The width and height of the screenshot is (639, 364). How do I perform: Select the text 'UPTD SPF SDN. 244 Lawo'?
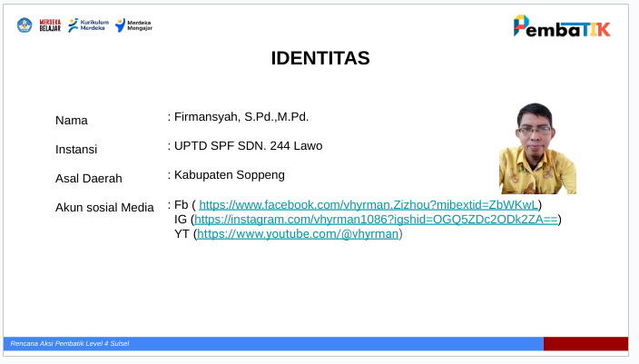tap(248, 146)
